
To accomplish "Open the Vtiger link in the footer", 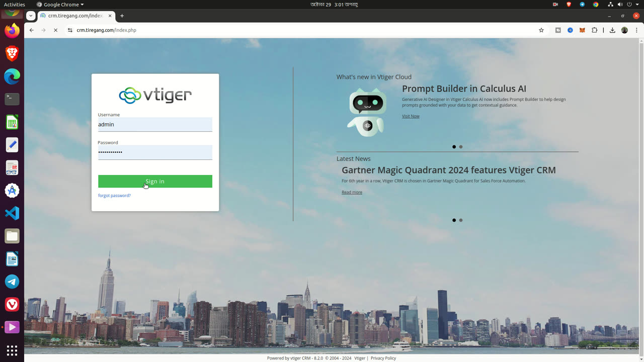I will [x=360, y=358].
